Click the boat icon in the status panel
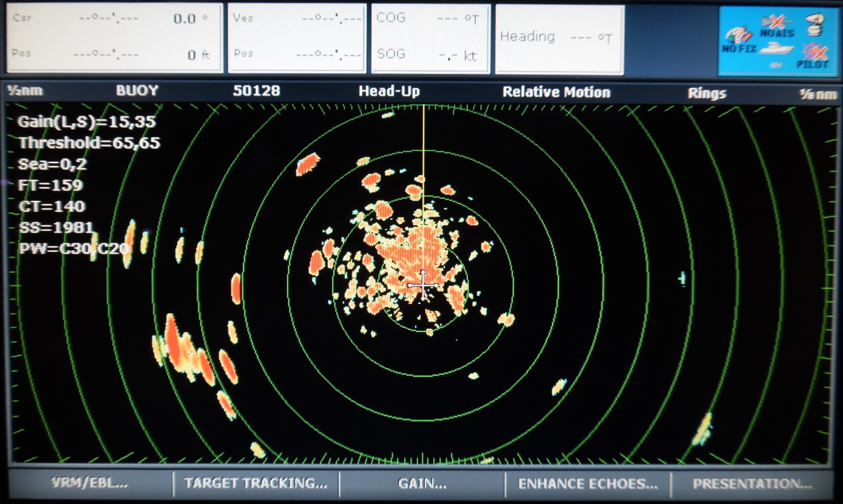The height and width of the screenshot is (504, 843). click(x=777, y=48)
